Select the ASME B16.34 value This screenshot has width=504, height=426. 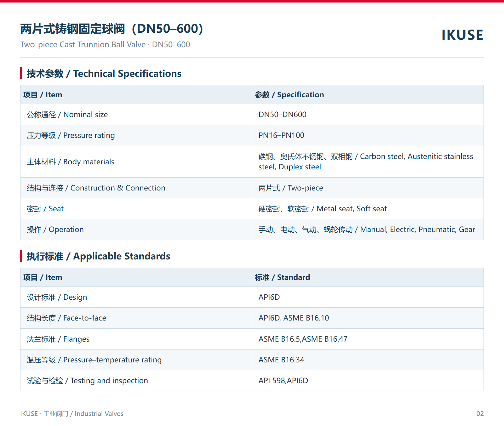click(x=281, y=360)
